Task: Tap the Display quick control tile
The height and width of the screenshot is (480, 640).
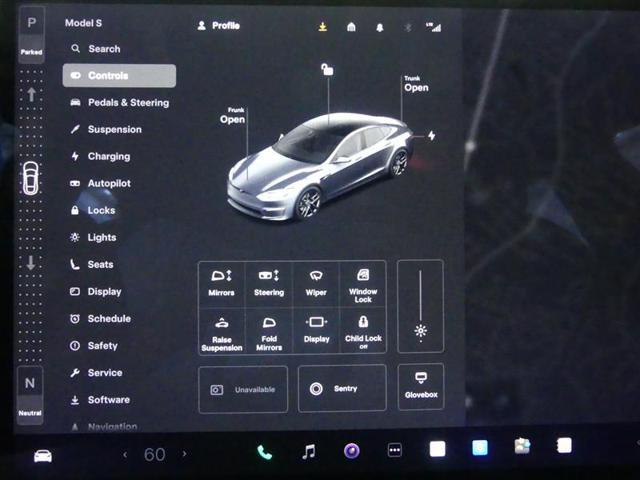Action: tap(316, 330)
